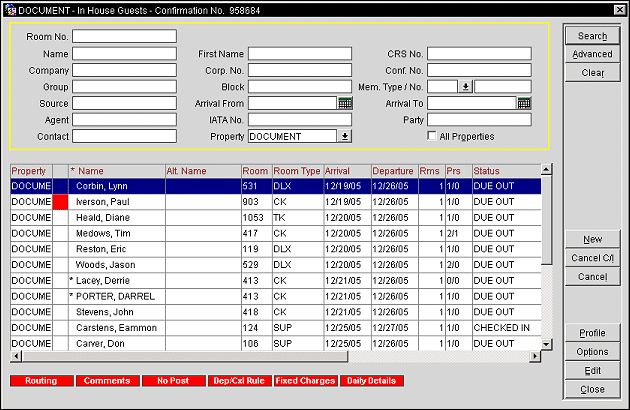Click the red indicator beside Iverson, Paul
This screenshot has width=630, height=410.
59,202
